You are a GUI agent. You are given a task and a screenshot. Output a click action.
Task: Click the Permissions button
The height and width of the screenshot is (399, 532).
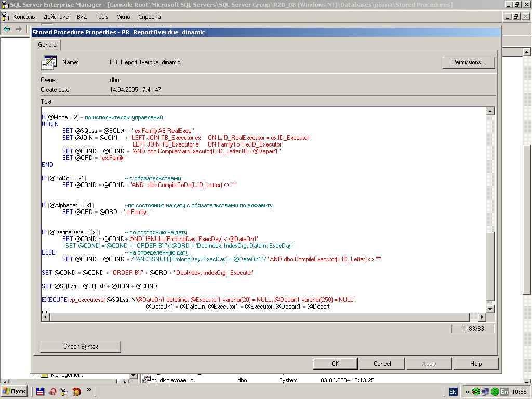(468, 62)
